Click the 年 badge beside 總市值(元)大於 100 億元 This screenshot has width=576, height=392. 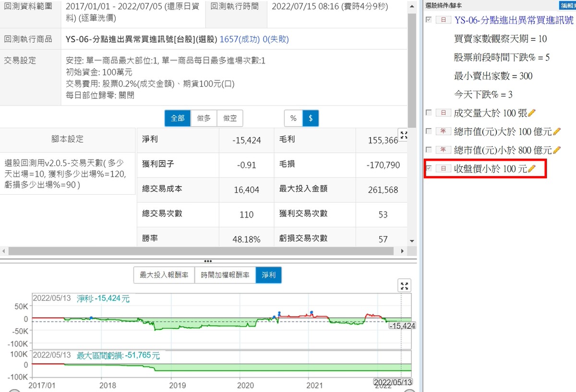443,131
